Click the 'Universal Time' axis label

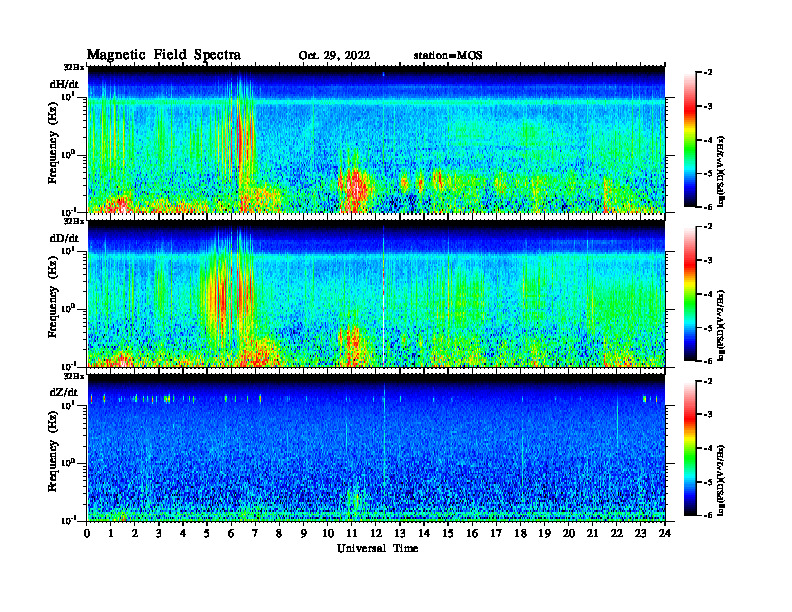click(377, 548)
